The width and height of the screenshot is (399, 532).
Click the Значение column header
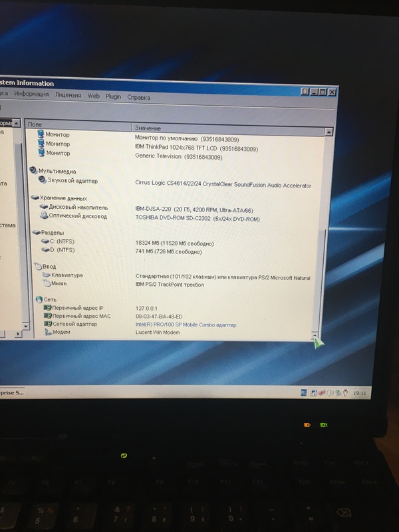[228, 129]
